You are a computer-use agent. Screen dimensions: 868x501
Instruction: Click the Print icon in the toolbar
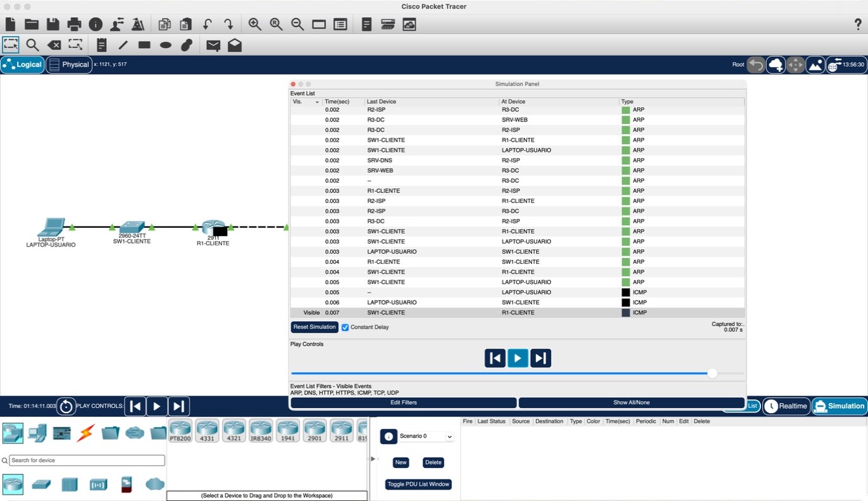tap(75, 25)
